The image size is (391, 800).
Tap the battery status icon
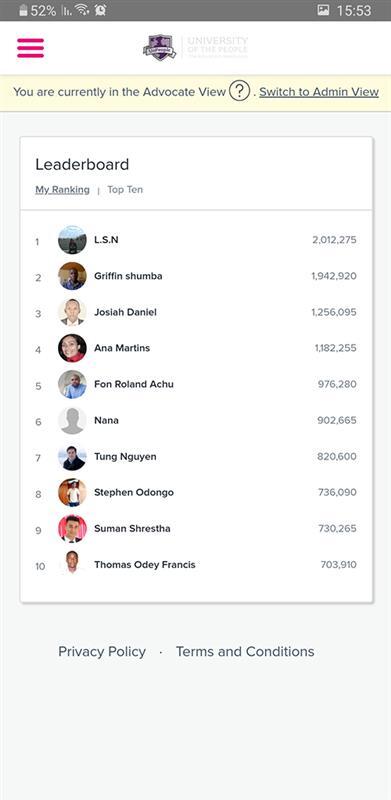[23, 10]
